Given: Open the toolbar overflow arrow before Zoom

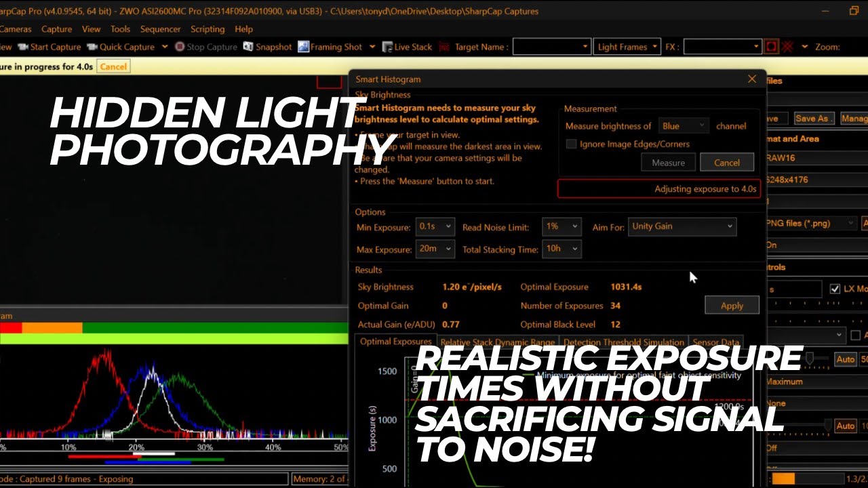Looking at the screenshot, I should (x=804, y=47).
